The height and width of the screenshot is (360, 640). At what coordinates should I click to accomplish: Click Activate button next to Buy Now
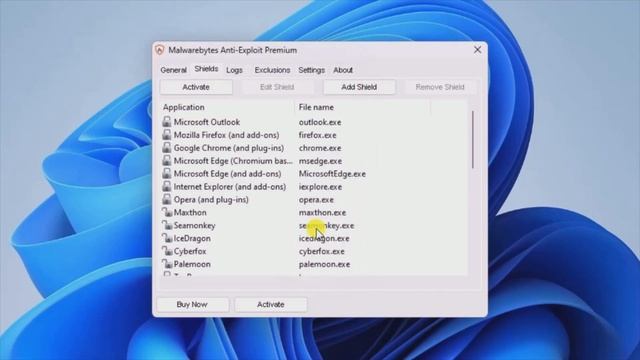pos(271,304)
